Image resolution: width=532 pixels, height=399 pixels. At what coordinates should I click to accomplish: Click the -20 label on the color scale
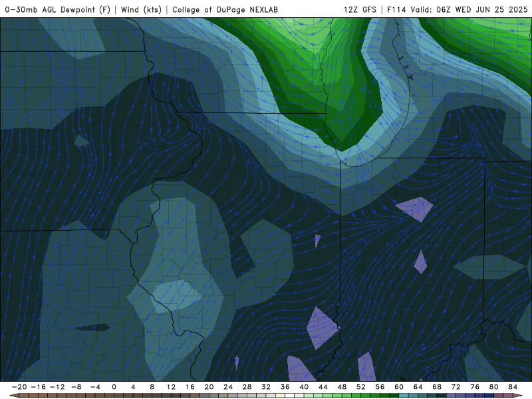point(19,387)
